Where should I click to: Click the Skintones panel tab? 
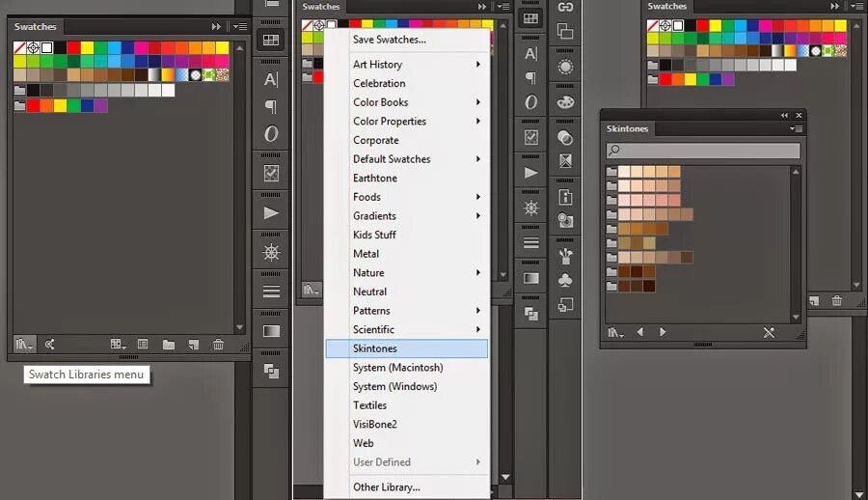627,128
